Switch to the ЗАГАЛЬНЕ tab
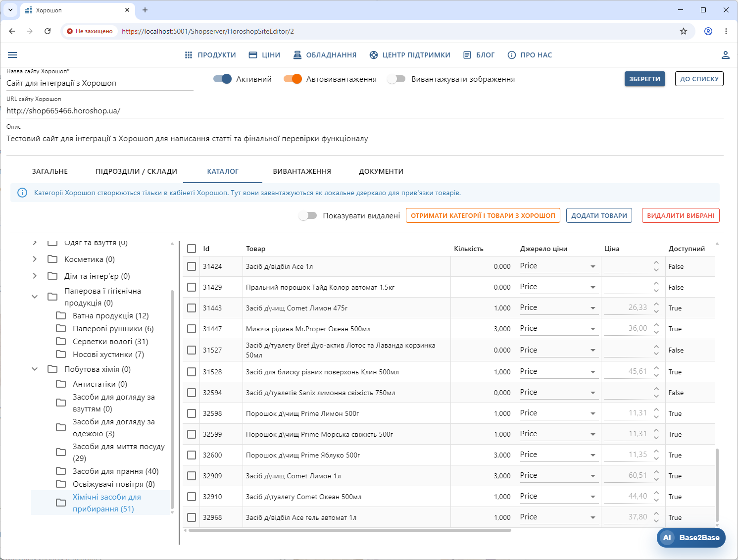This screenshot has height=560, width=738. coord(50,171)
